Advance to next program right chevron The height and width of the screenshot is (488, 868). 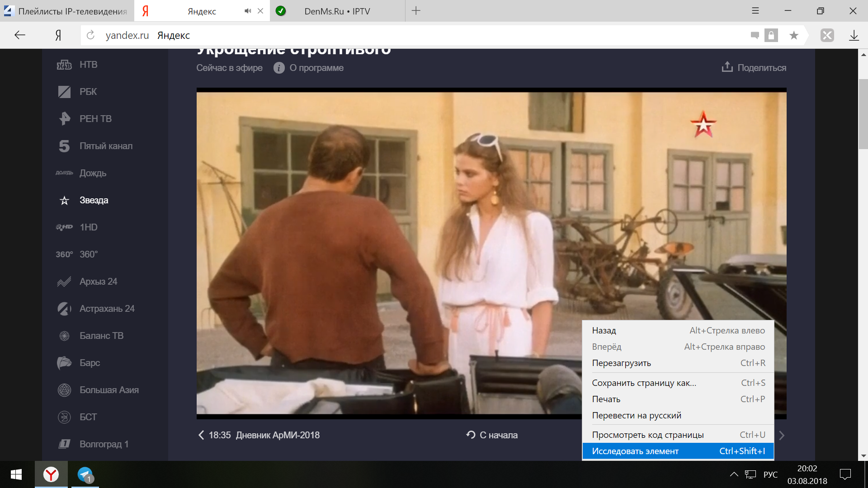coord(782,435)
